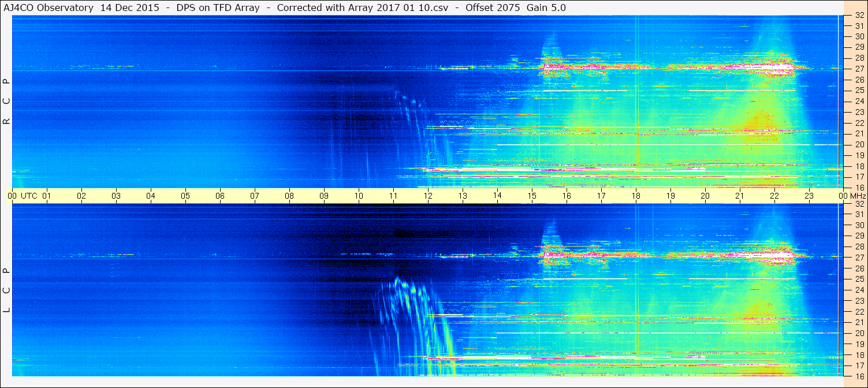The width and height of the screenshot is (868, 388).
Task: Click the 21 MHz tick in LCP panel
Action: coord(859,322)
